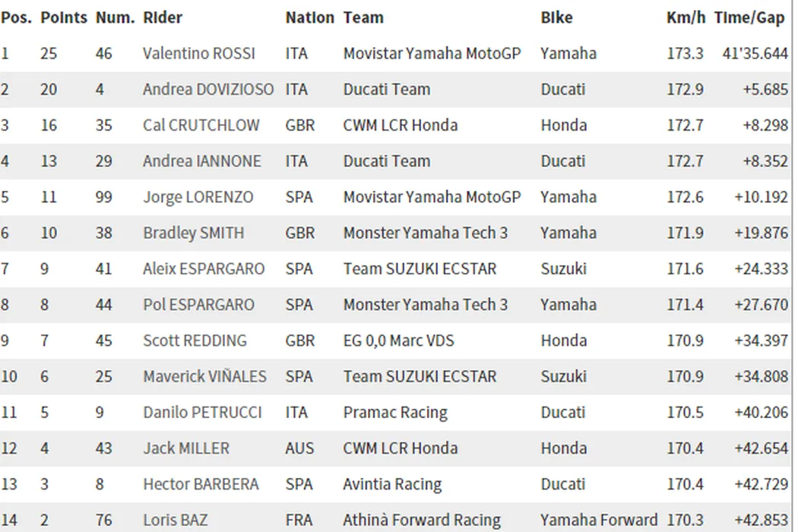Click the Team column header
Viewport: 798px width, 532px height.
point(363,17)
